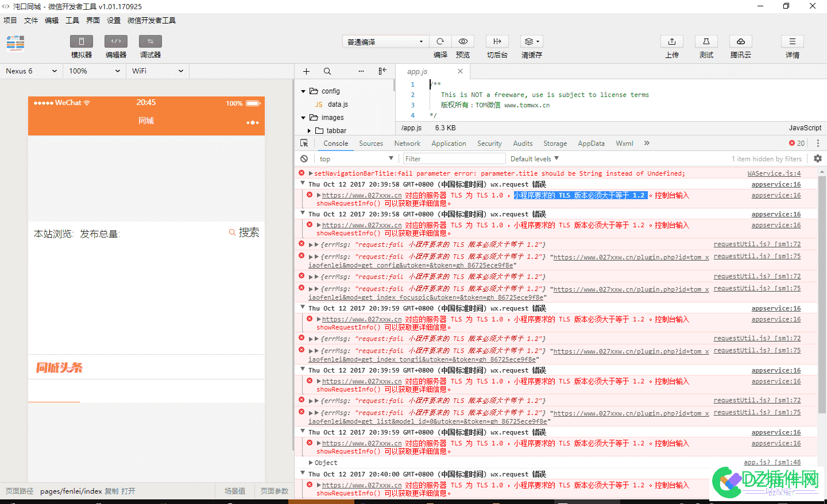
Task: Open the 项目 menu
Action: [10, 21]
